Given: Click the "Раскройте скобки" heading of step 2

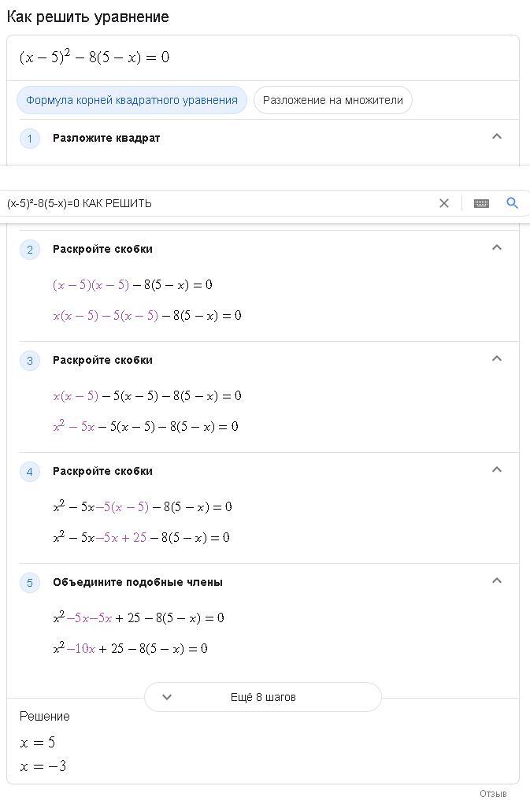Looking at the screenshot, I should click(102, 249).
